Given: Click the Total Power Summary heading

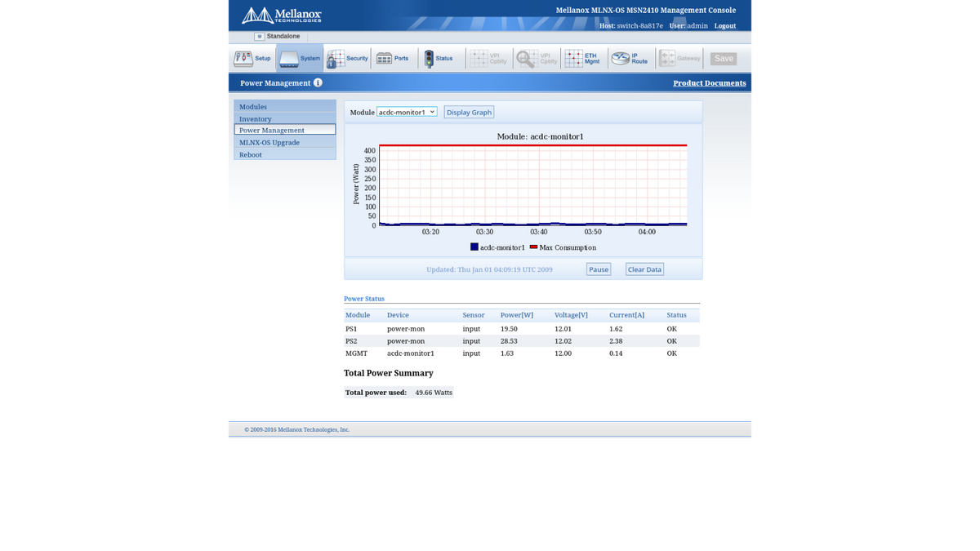Looking at the screenshot, I should [x=389, y=373].
